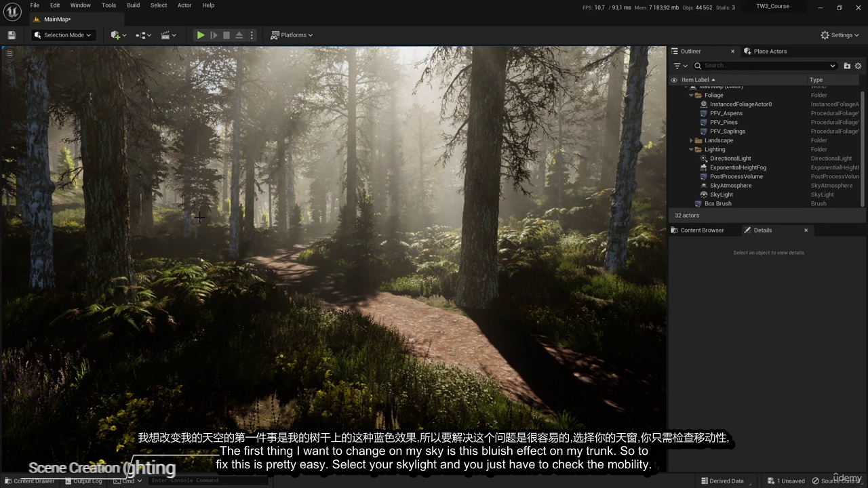Image resolution: width=868 pixels, height=488 pixels.
Task: Click the Outliner search field
Action: (765, 66)
